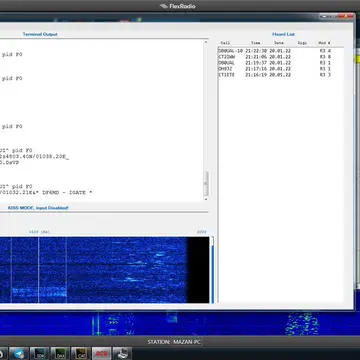Click the Call column header in Heard List
The width and height of the screenshot is (360, 360).
[x=225, y=43]
